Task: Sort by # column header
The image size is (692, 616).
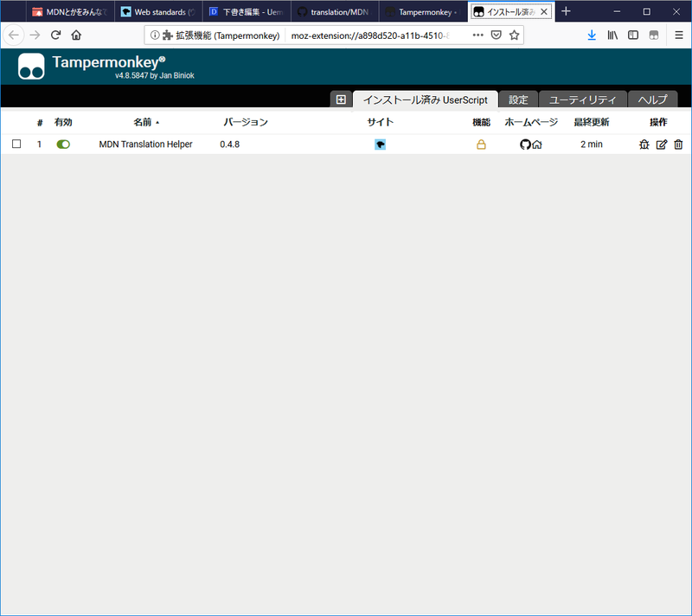Action: click(x=40, y=123)
